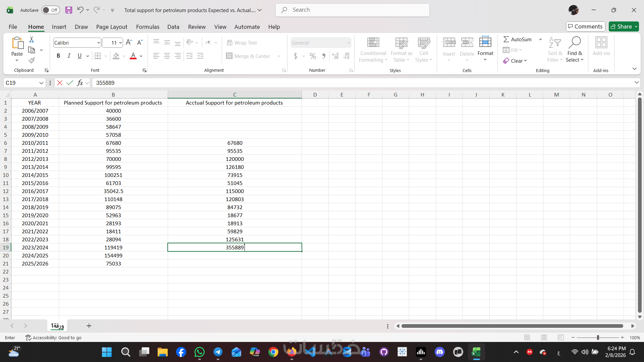Open the Formulas ribbon tab
The height and width of the screenshot is (362, 644).
(x=148, y=27)
